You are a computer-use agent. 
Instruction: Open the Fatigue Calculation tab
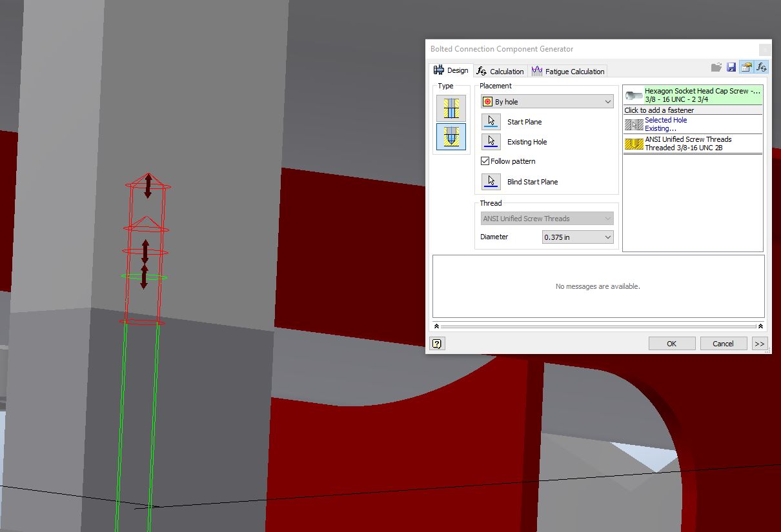(568, 71)
